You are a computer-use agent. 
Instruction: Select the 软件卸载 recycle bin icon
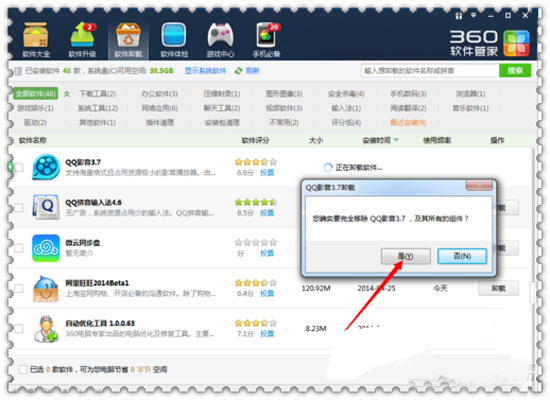[128, 35]
